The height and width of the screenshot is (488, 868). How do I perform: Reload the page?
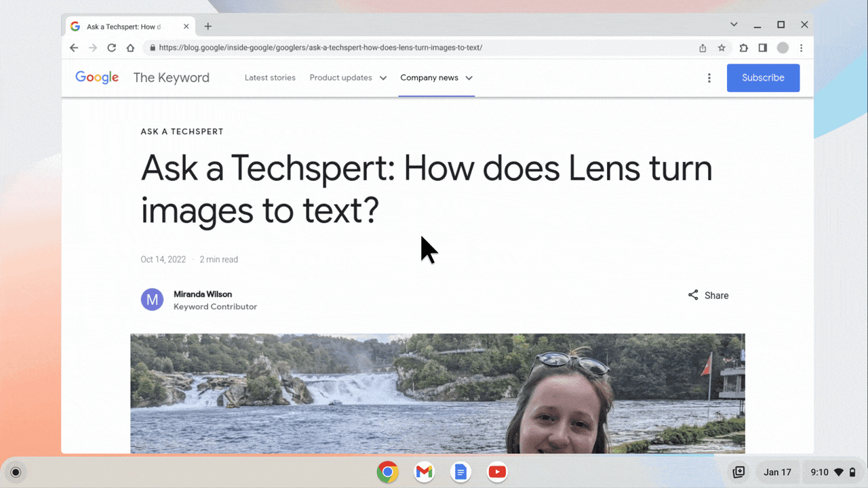point(112,48)
